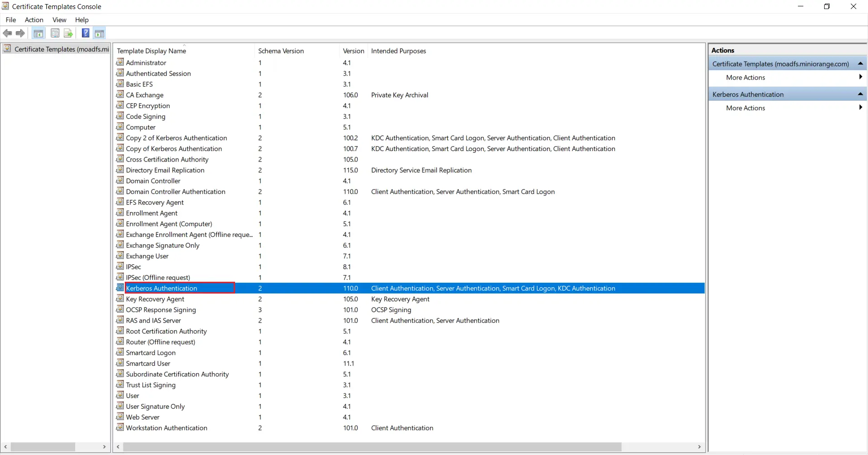Click the Export List toolbar icon
This screenshot has height=455, width=868.
click(68, 33)
